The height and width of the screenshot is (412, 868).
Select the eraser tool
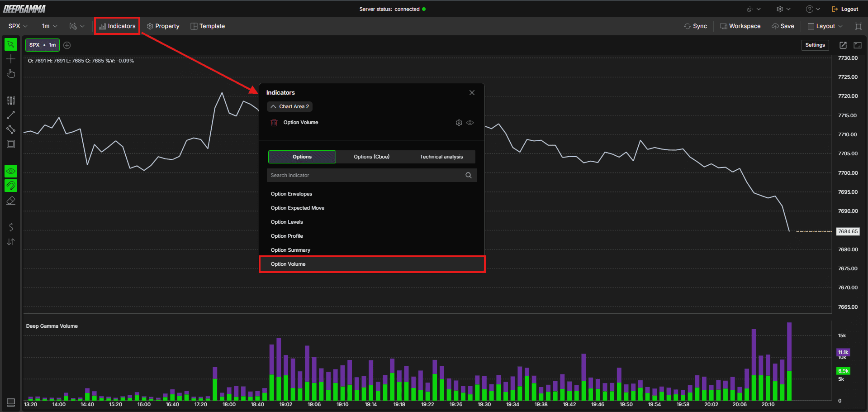pyautogui.click(x=11, y=200)
